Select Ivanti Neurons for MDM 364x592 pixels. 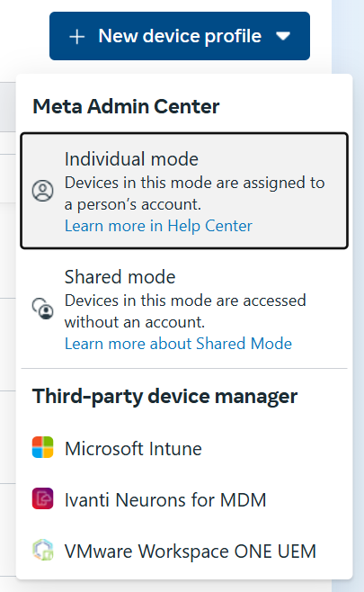(x=184, y=500)
